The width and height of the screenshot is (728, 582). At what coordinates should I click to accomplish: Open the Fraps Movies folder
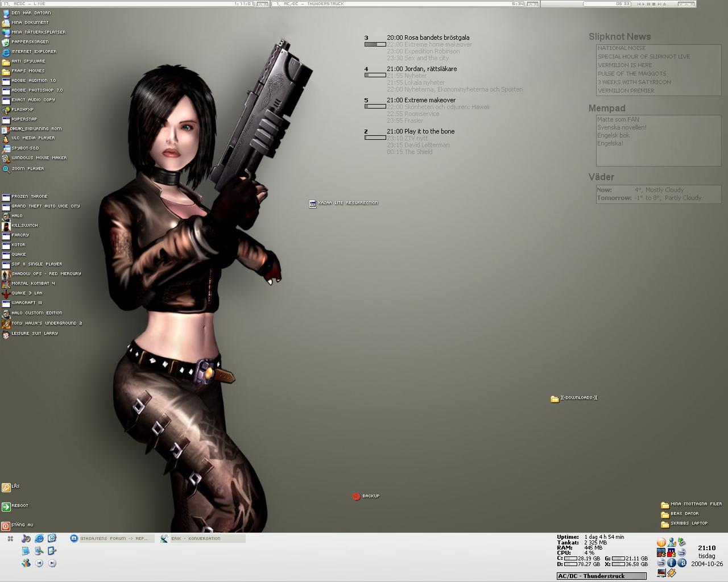click(23, 71)
